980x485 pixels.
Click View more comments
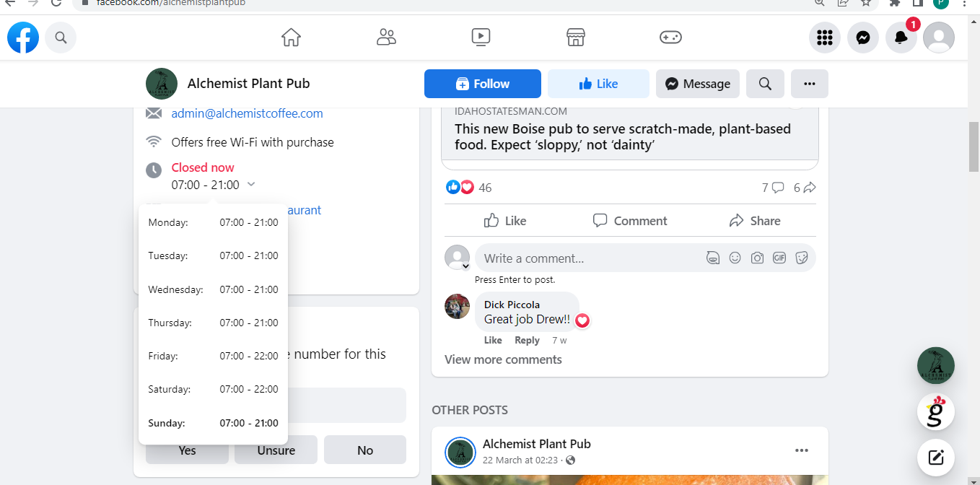click(x=503, y=359)
